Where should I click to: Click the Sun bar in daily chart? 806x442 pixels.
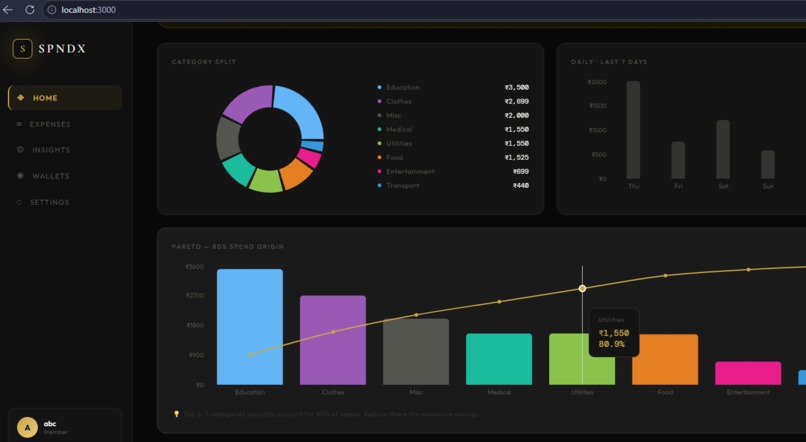click(768, 164)
